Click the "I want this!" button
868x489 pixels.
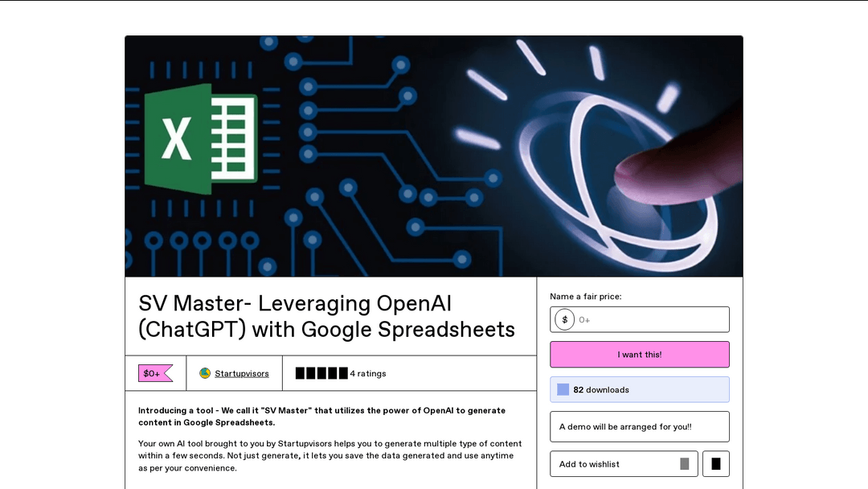pyautogui.click(x=640, y=355)
